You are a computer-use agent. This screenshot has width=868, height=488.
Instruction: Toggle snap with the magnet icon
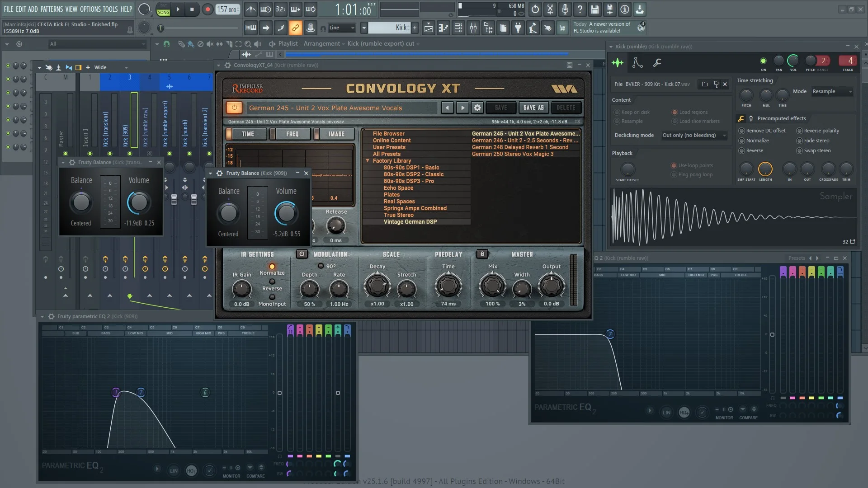click(x=166, y=44)
